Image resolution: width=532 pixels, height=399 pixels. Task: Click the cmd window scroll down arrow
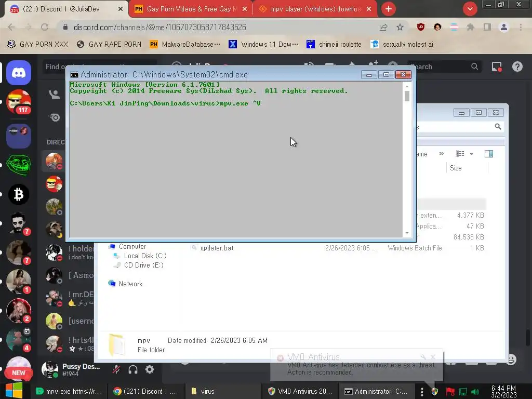407,233
